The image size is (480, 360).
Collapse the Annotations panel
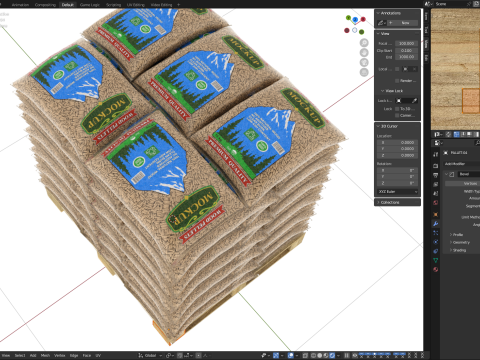pyautogui.click(x=378, y=13)
